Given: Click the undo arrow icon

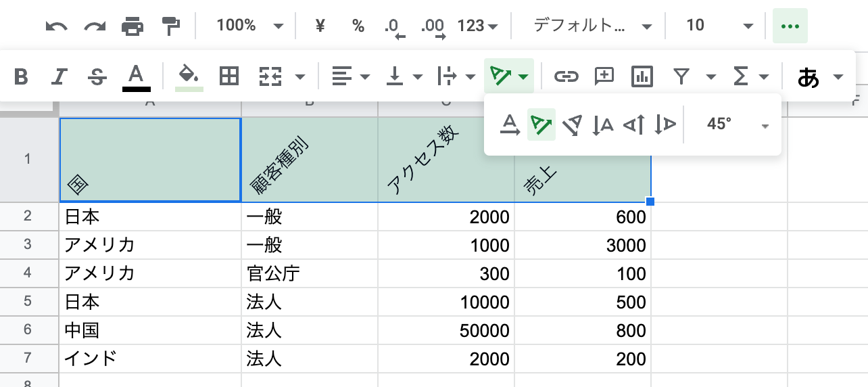Looking at the screenshot, I should click(x=56, y=26).
